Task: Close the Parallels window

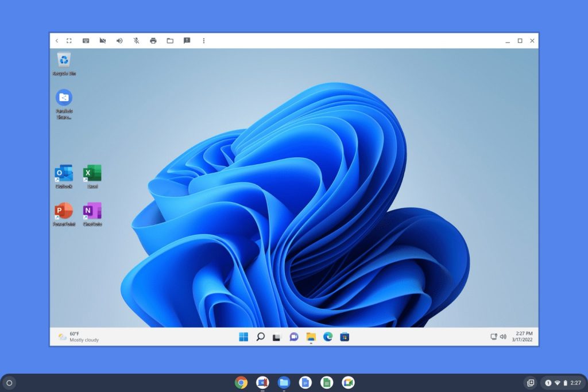Action: pos(532,41)
